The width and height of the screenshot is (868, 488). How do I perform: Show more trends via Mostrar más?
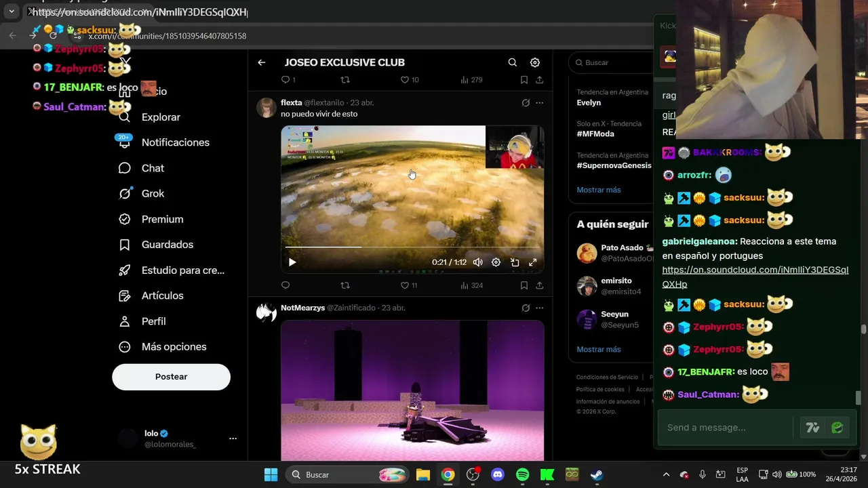pos(598,190)
